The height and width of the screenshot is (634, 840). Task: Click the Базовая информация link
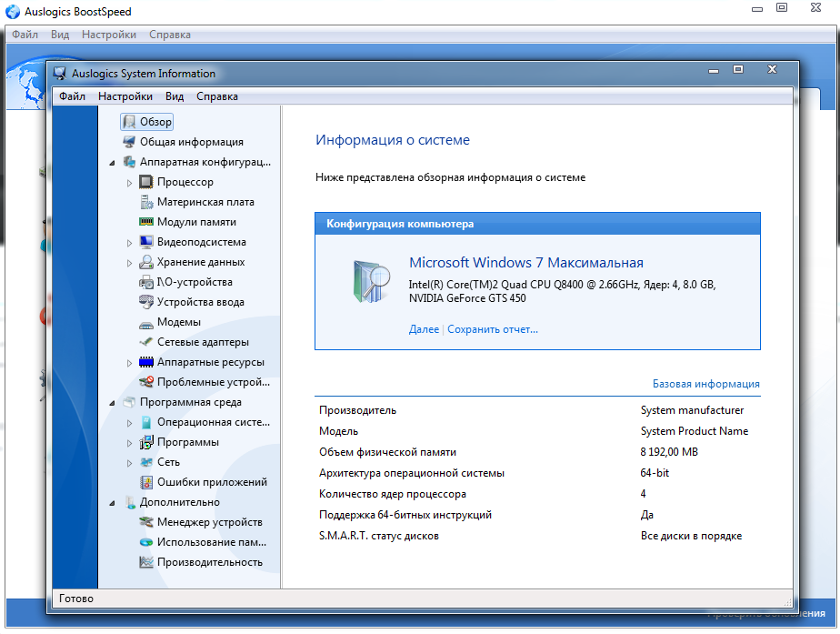tap(705, 384)
